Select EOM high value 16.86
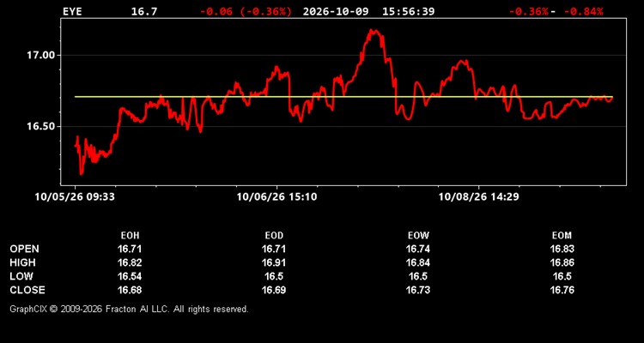Screen dimensions: 644x343 coord(562,262)
